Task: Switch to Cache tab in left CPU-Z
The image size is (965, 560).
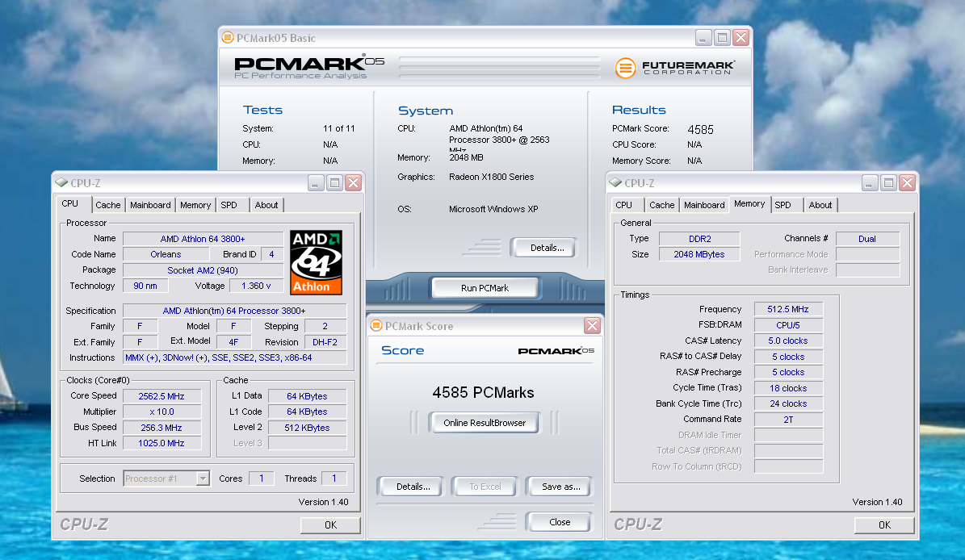Action: 108,205
